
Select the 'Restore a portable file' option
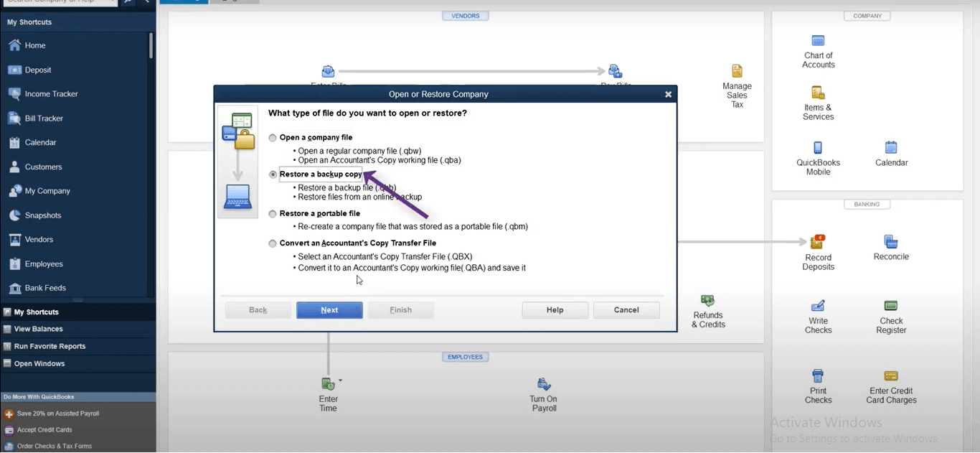tap(273, 214)
